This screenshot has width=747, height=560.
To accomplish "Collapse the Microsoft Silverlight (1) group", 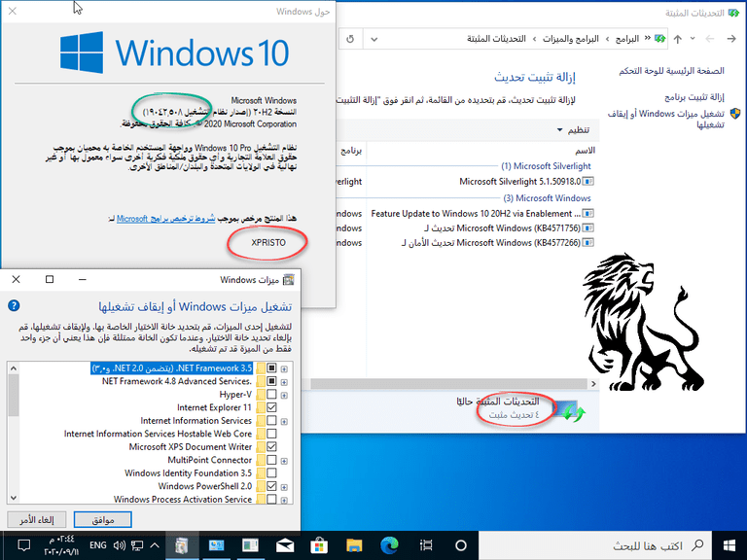I will point(546,166).
